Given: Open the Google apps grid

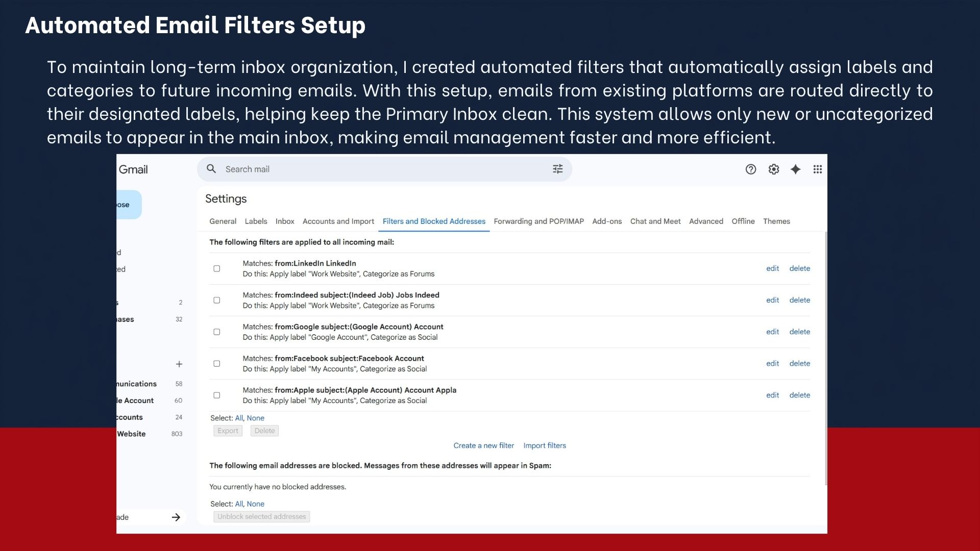Looking at the screenshot, I should coord(817,169).
